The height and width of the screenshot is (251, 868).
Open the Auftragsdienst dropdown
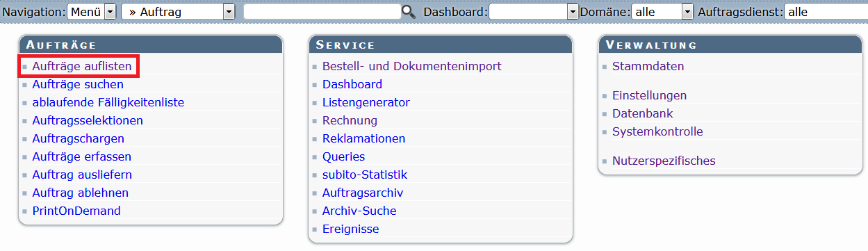826,11
